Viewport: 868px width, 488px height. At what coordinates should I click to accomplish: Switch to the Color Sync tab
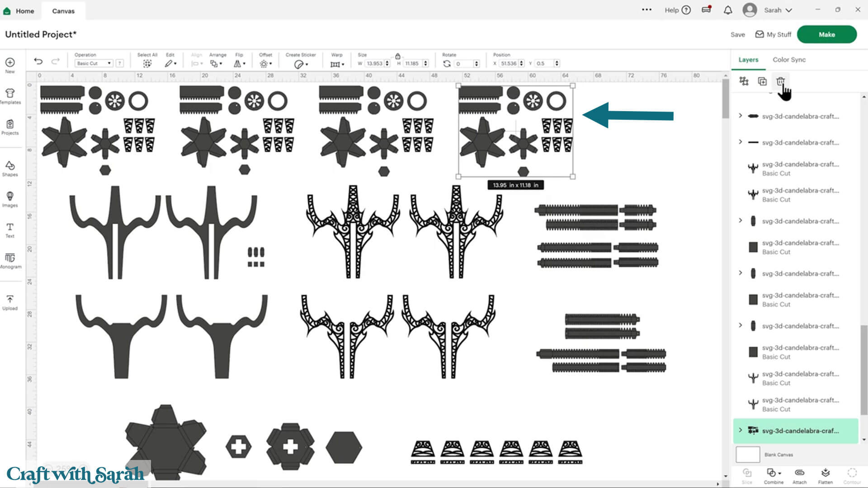[x=789, y=60]
